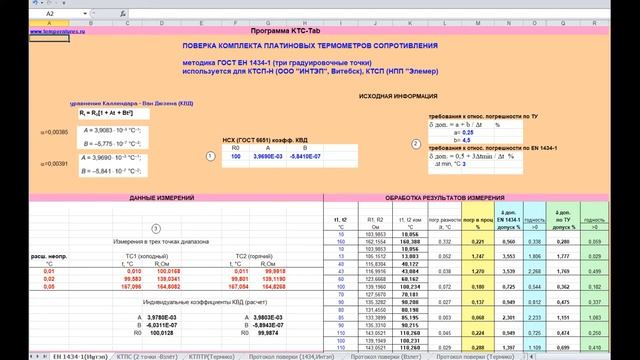Select TC2 resistance cell 99,9918

[275, 271]
